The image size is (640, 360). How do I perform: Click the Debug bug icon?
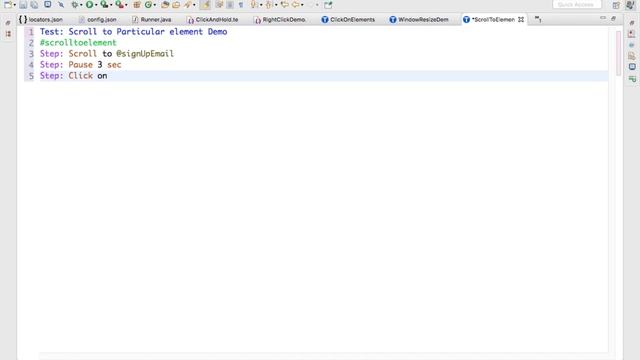click(75, 4)
